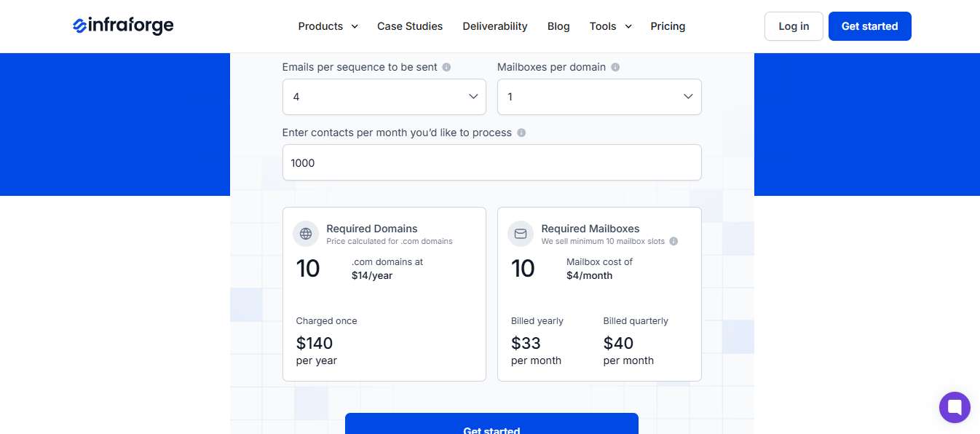Click Get started in the header

click(869, 25)
